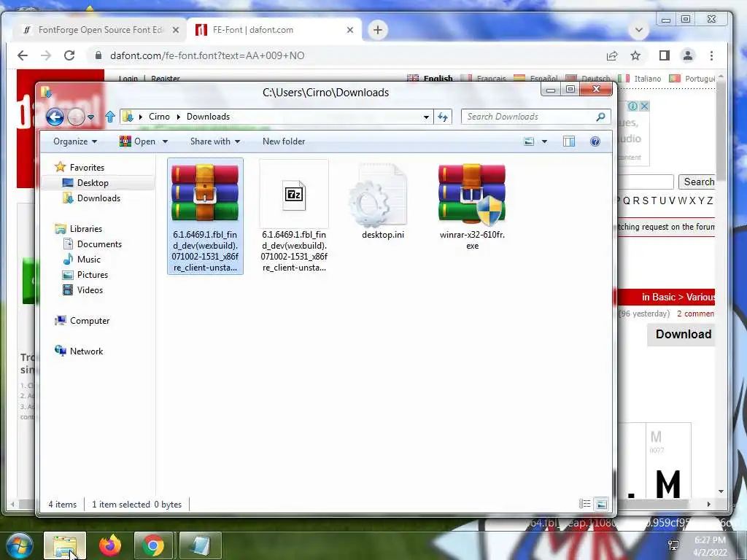Click the Windows Start orb
The width and height of the screenshot is (747, 560).
point(20,545)
